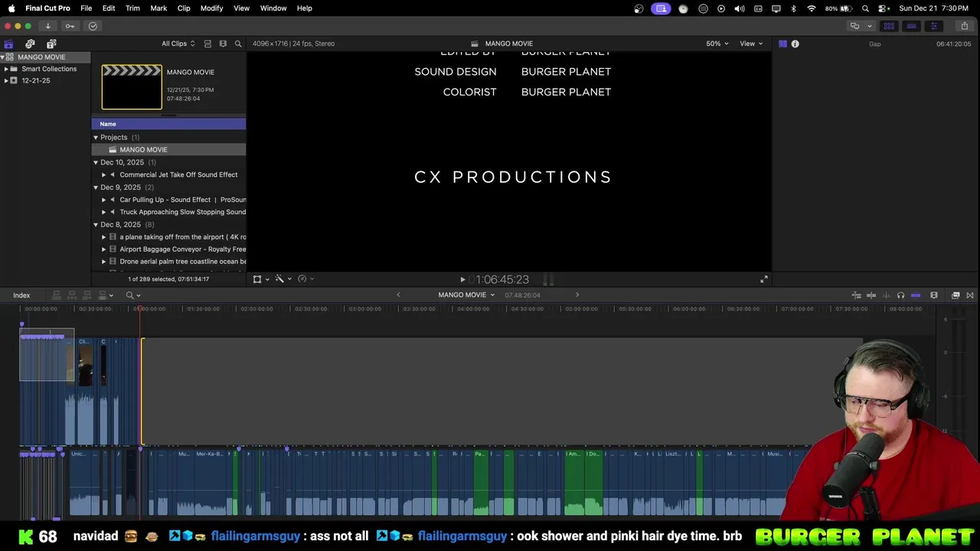Collapse the Dec 10, 2025 group
The width and height of the screenshot is (980, 551).
[x=96, y=162]
